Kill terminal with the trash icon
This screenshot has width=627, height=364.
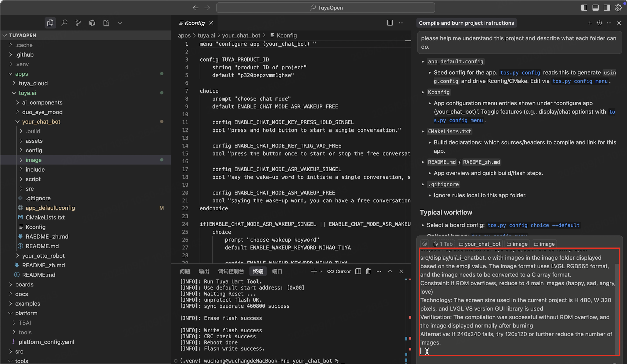point(368,271)
